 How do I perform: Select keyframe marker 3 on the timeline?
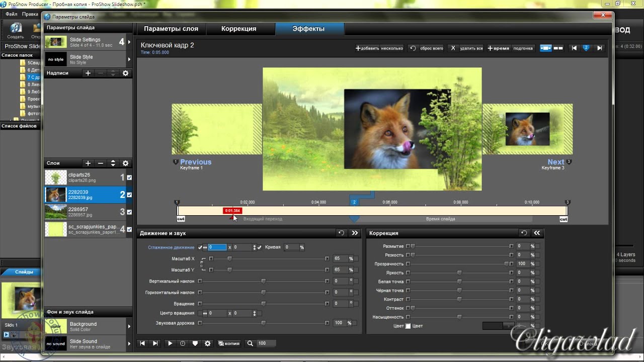click(x=568, y=202)
